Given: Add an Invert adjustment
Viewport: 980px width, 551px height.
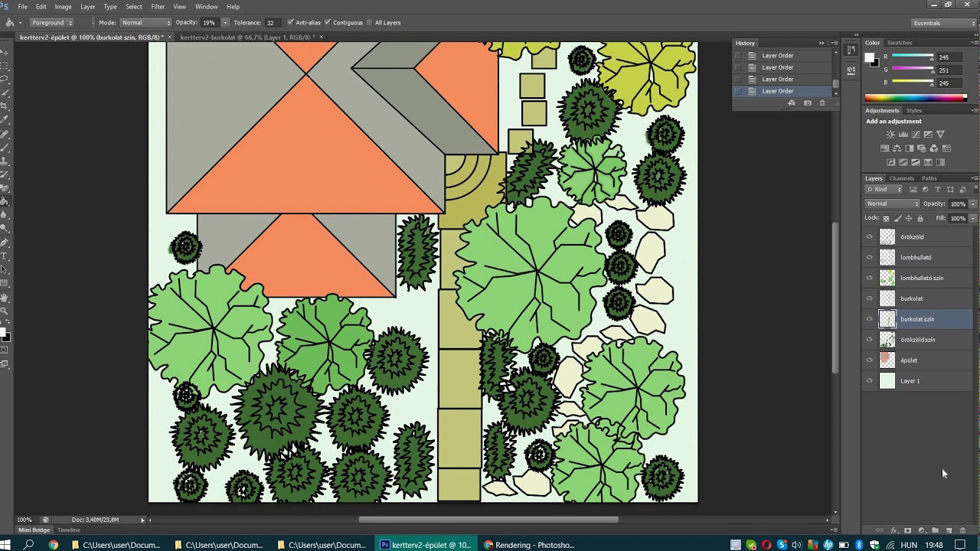Looking at the screenshot, I should point(891,162).
